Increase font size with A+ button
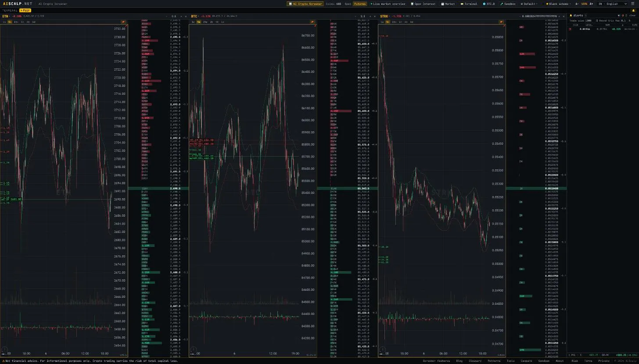Screen dimensions: 639x364 pos(591,4)
